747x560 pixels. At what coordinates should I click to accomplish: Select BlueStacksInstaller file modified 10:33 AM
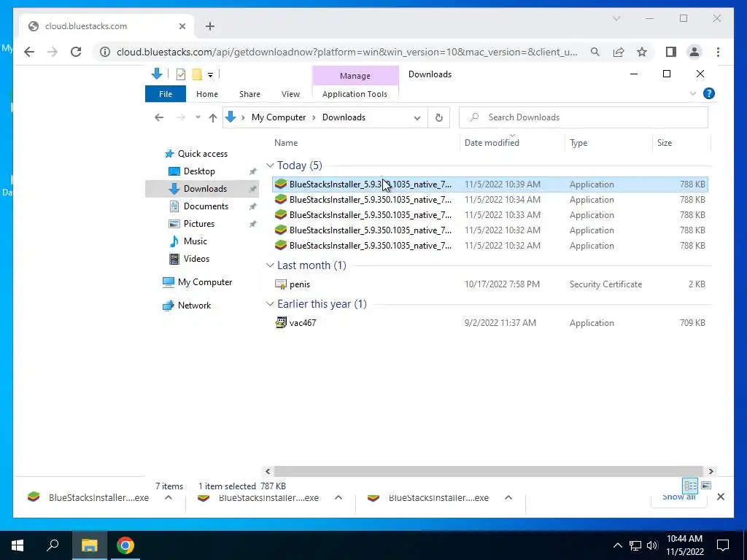click(x=489, y=215)
